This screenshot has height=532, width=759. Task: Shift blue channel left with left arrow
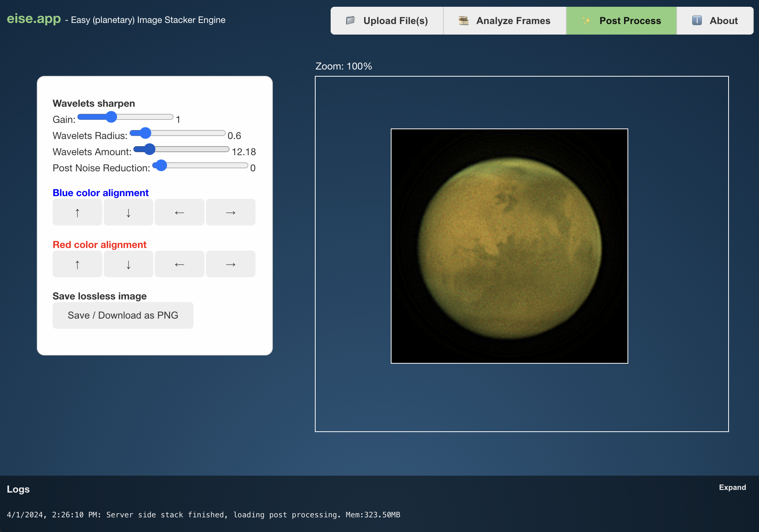(180, 212)
